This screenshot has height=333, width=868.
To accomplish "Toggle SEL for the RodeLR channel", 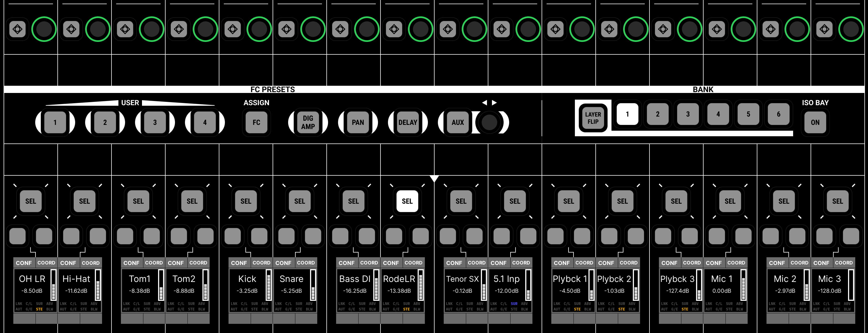I will (x=407, y=201).
